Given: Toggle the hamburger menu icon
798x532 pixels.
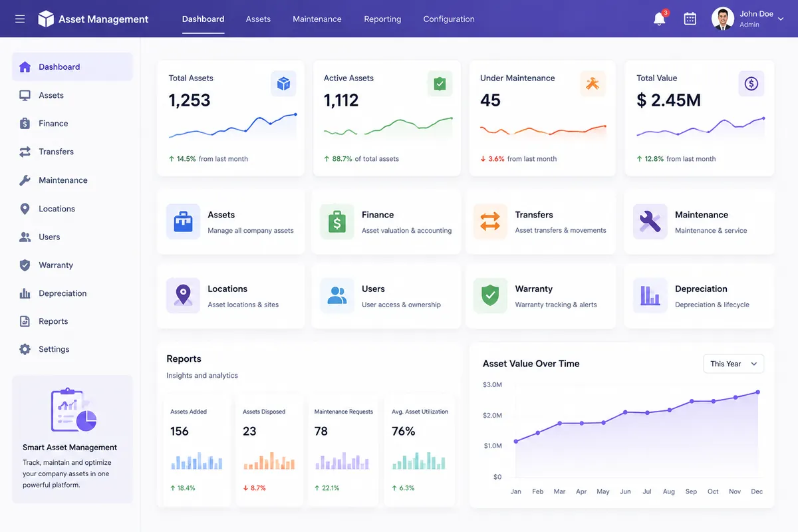Looking at the screenshot, I should pos(20,19).
